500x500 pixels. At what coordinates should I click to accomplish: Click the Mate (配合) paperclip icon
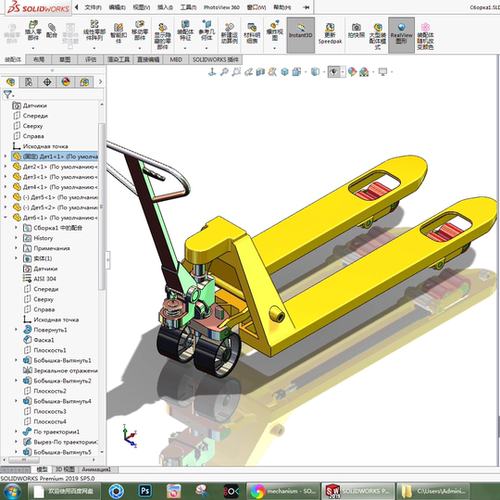pyautogui.click(x=51, y=27)
